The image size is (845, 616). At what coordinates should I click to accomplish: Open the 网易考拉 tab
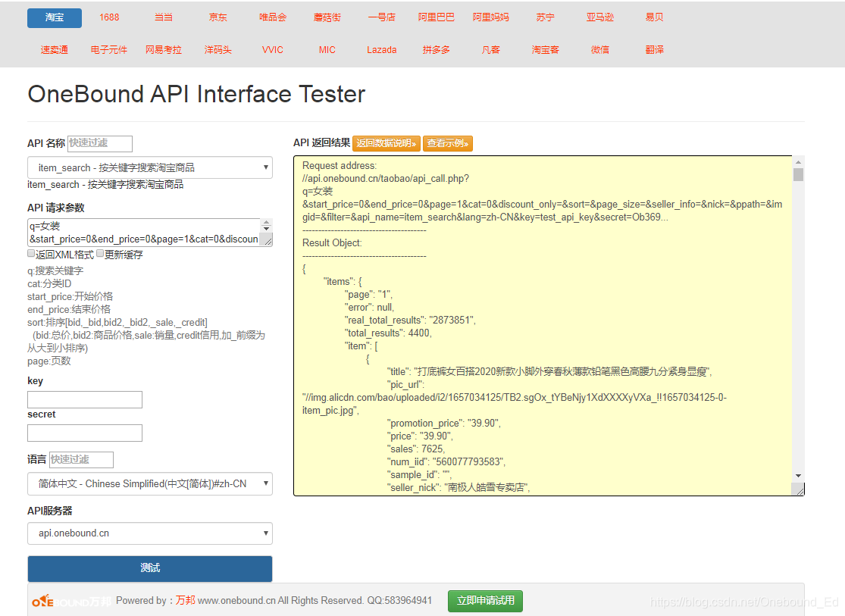coord(163,50)
